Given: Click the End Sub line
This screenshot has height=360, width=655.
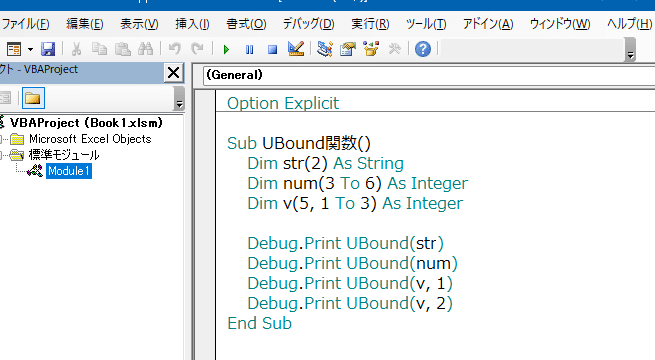Looking at the screenshot, I should pos(259,324).
